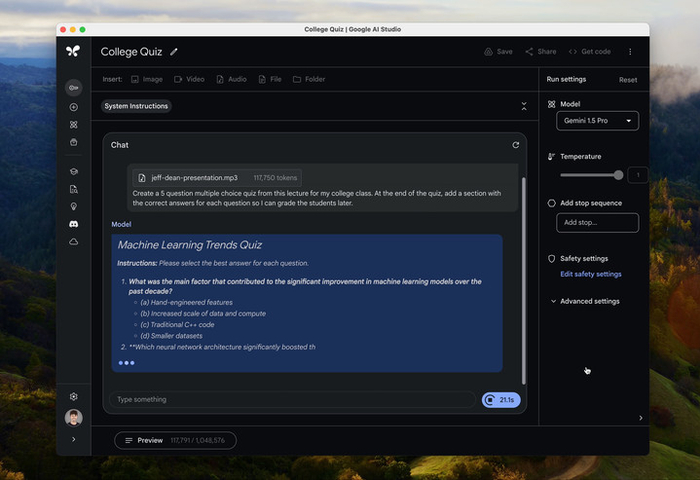Select answer option (a) Hand-engineered features
Viewport: 700px width, 480px height.
coord(186,302)
